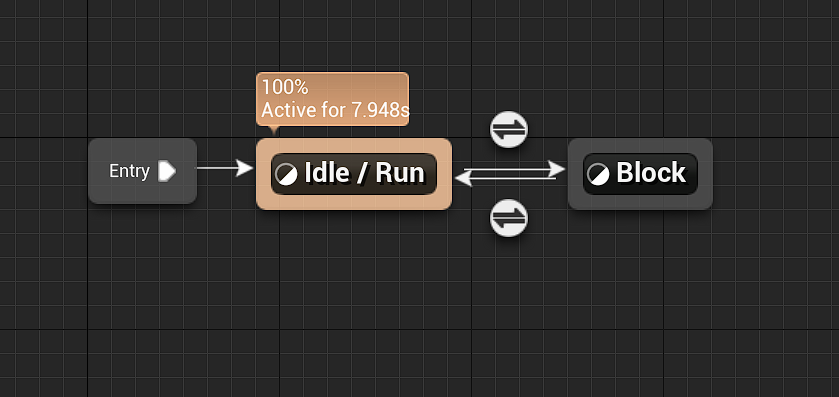
Task: Click the transition rule icon below the arrows
Action: [x=509, y=218]
